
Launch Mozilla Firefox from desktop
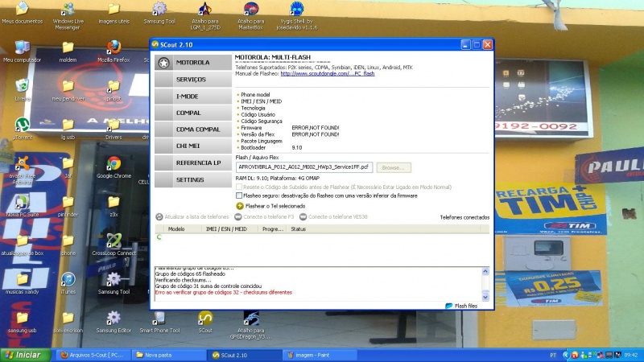(114, 51)
